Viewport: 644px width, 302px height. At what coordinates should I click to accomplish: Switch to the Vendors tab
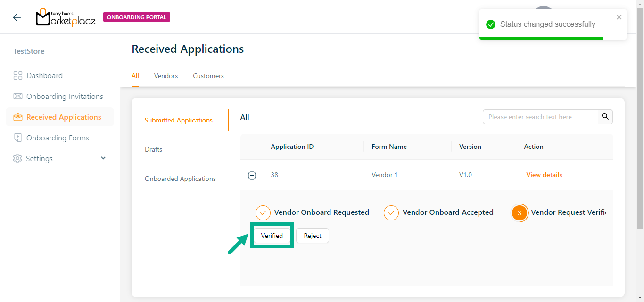pos(166,76)
